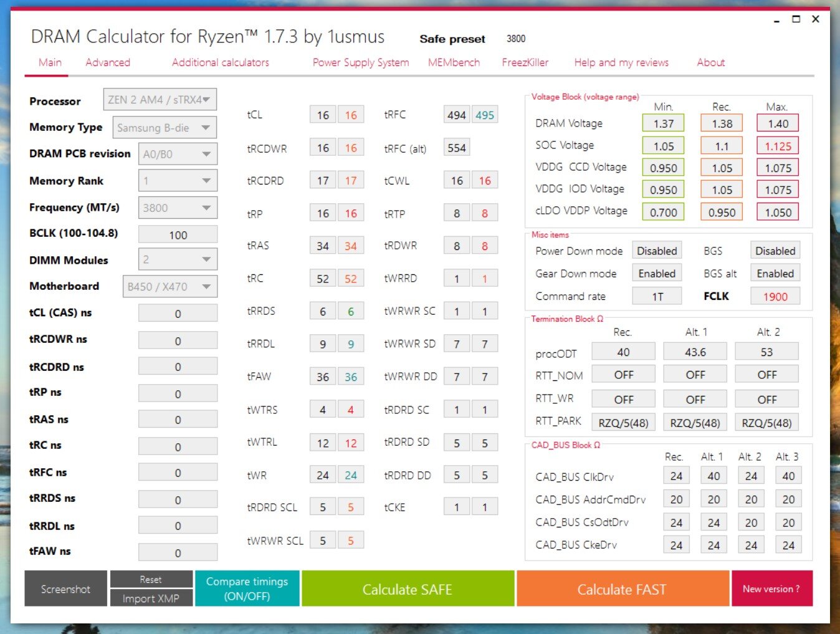
Task: Open the DRAM PCB revision dropdown
Action: [178, 154]
